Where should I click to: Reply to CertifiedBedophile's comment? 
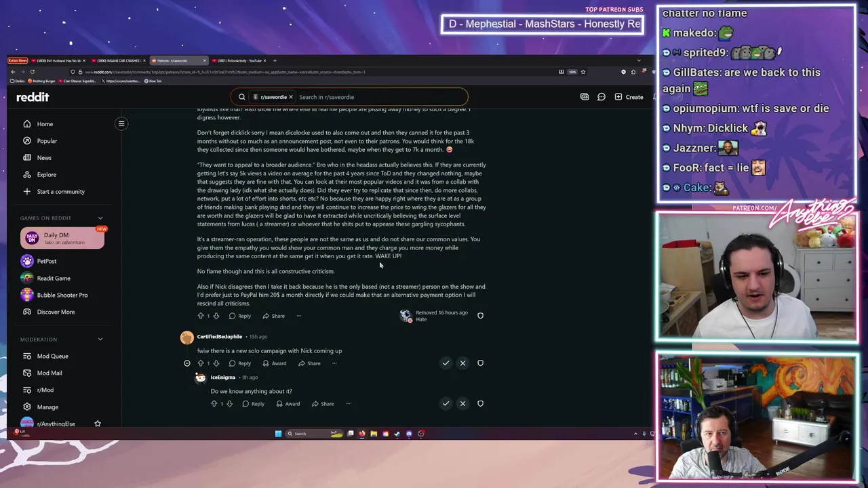pyautogui.click(x=239, y=363)
